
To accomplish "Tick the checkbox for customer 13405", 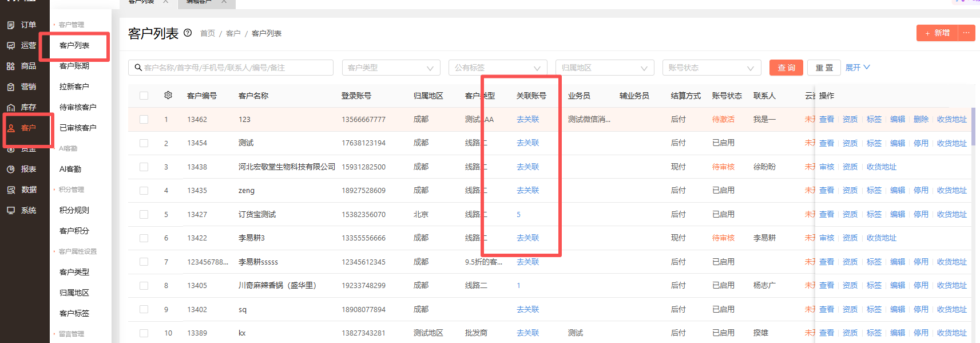I will pyautogui.click(x=144, y=285).
